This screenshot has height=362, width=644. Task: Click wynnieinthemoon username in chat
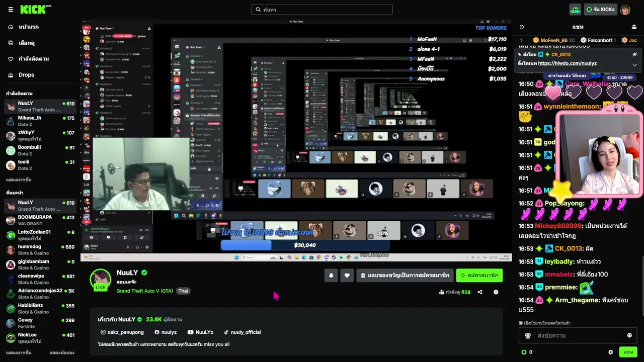coord(572,107)
